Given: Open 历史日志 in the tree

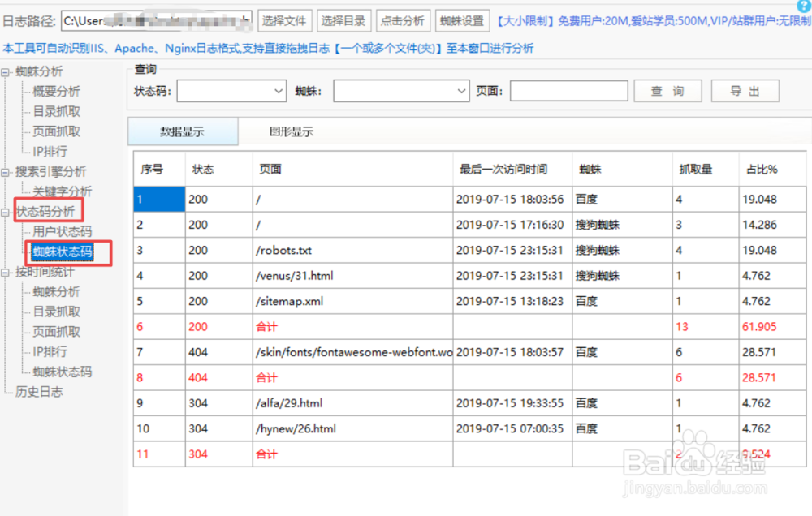Looking at the screenshot, I should pyautogui.click(x=39, y=392).
